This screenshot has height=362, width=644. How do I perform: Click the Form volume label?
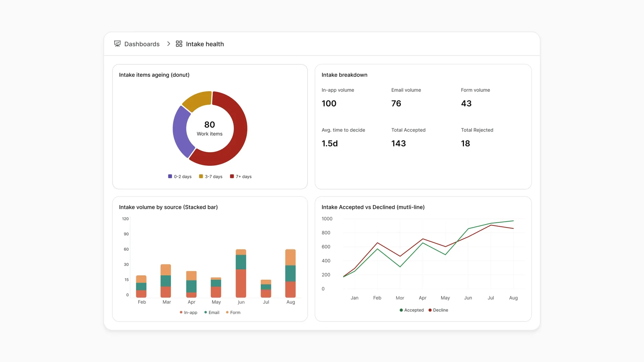coord(475,90)
